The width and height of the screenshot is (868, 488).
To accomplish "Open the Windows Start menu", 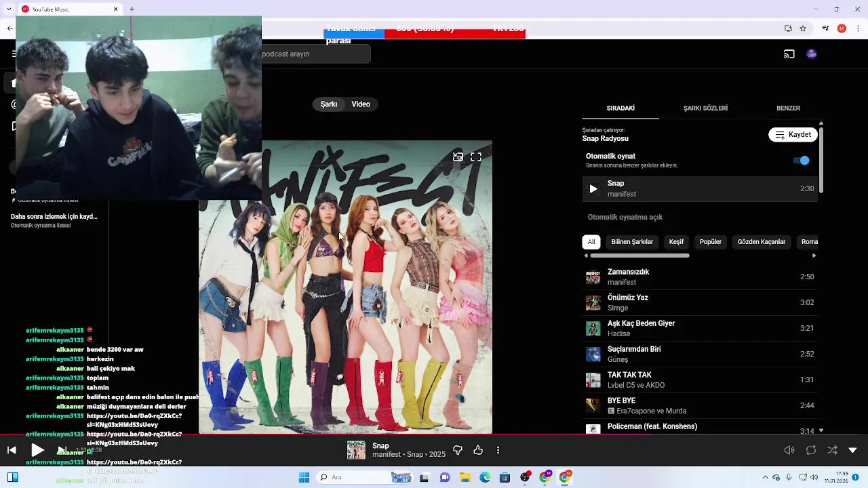I will pos(304,477).
